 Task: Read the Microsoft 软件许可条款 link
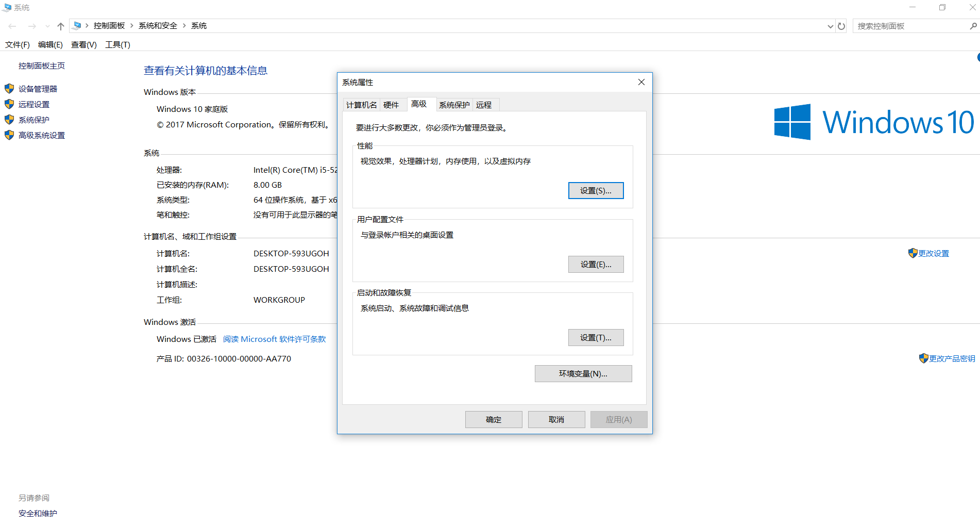tap(275, 339)
